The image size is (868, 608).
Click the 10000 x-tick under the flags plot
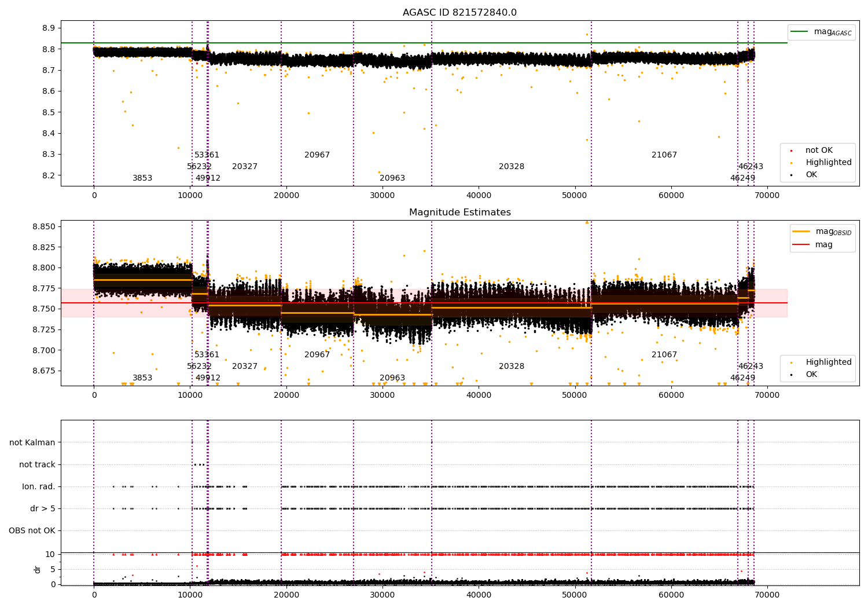[190, 594]
